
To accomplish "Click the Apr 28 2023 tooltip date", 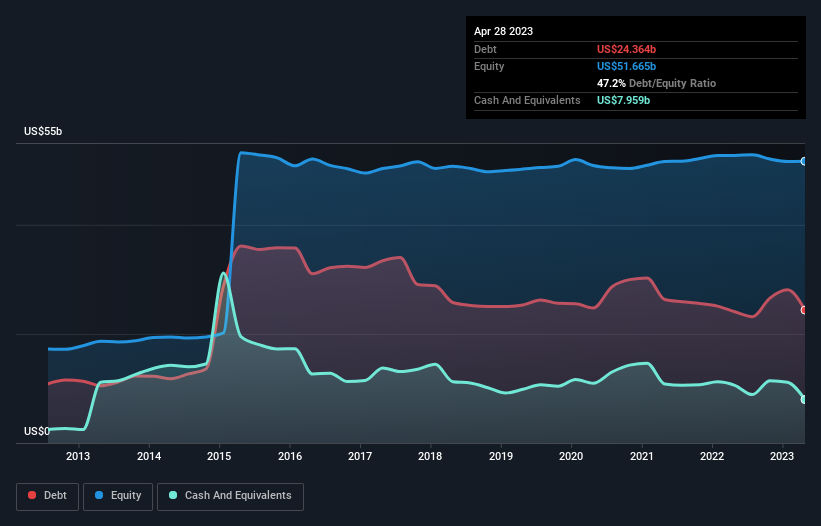I will (x=503, y=31).
